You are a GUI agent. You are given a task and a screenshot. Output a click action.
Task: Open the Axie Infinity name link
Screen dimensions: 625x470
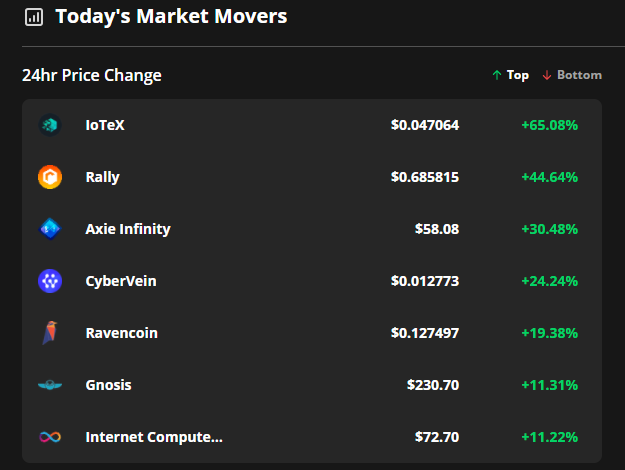pyautogui.click(x=128, y=229)
